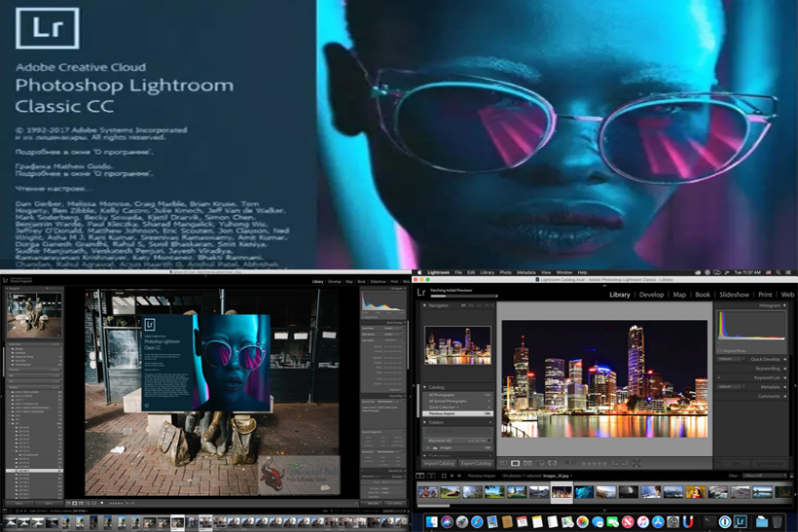Click the Sync Settings button

click(769, 463)
